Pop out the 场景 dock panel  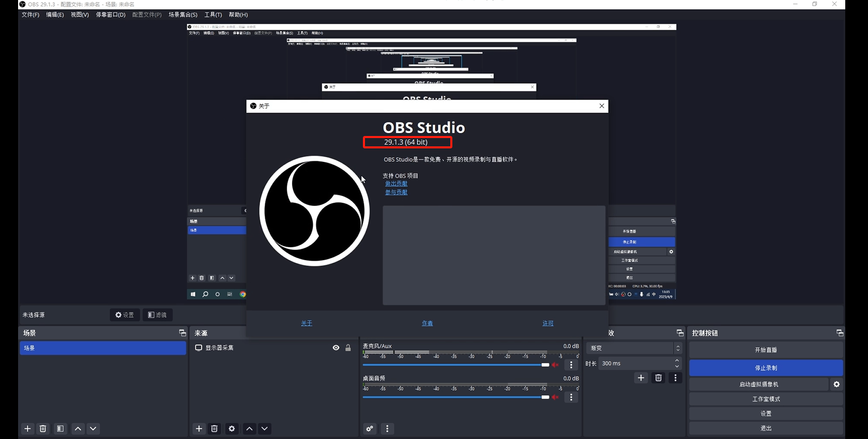click(x=182, y=333)
